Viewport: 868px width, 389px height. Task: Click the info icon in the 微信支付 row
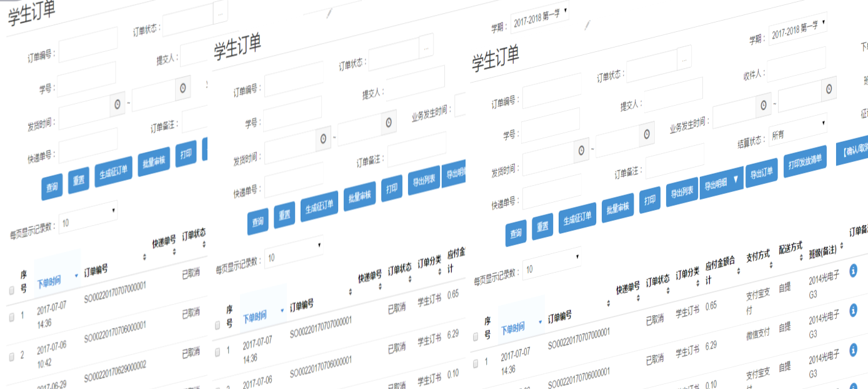coord(853,310)
